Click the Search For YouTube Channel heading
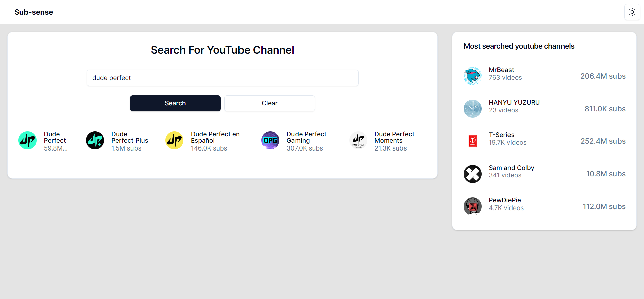Viewport: 644px width, 299px height. coord(222,50)
